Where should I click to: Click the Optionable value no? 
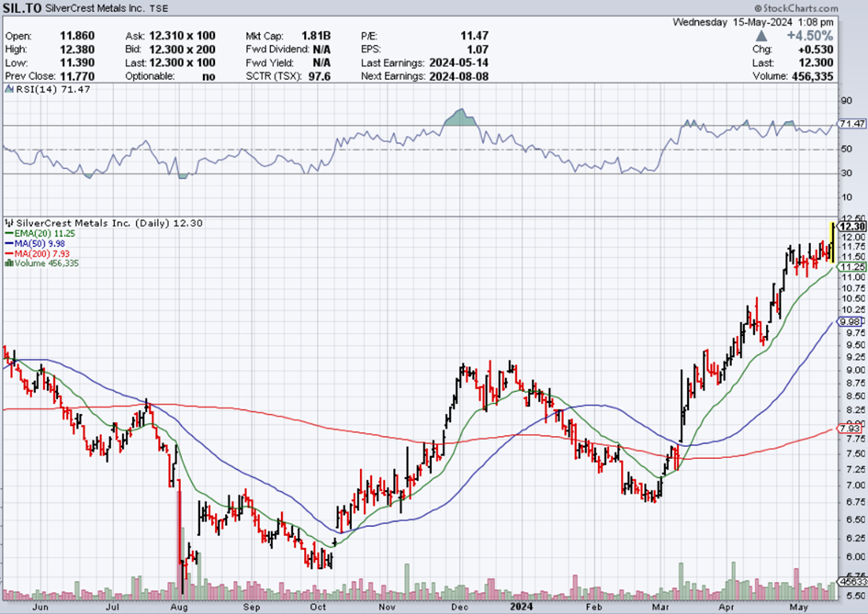coord(209,76)
